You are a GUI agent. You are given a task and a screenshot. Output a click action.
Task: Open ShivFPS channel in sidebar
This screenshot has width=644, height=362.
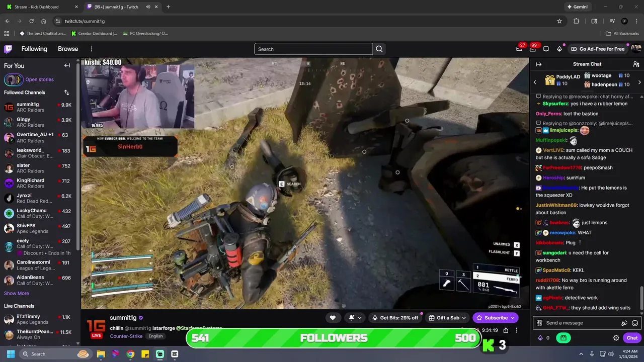39,228
